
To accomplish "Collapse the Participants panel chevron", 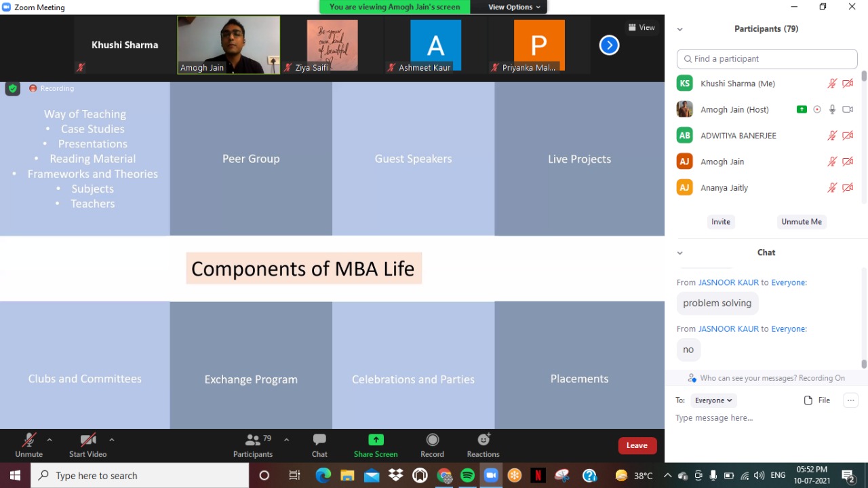I will [x=679, y=29].
